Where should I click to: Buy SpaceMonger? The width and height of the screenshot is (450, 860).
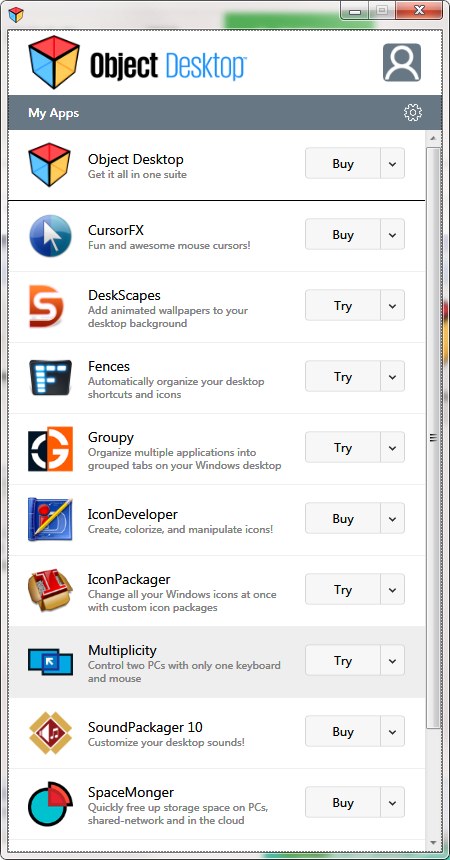[343, 802]
